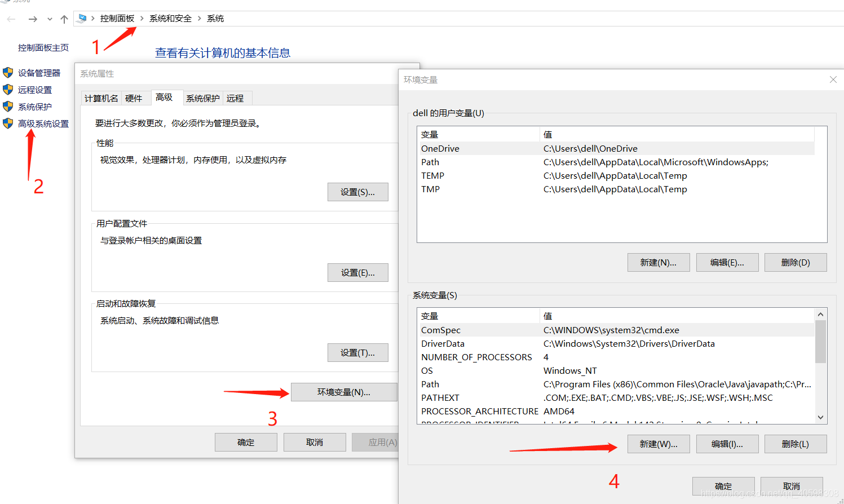Expand chevron after 控制面板 breadcrumb
Viewport: 844px width, 504px height.
(142, 19)
